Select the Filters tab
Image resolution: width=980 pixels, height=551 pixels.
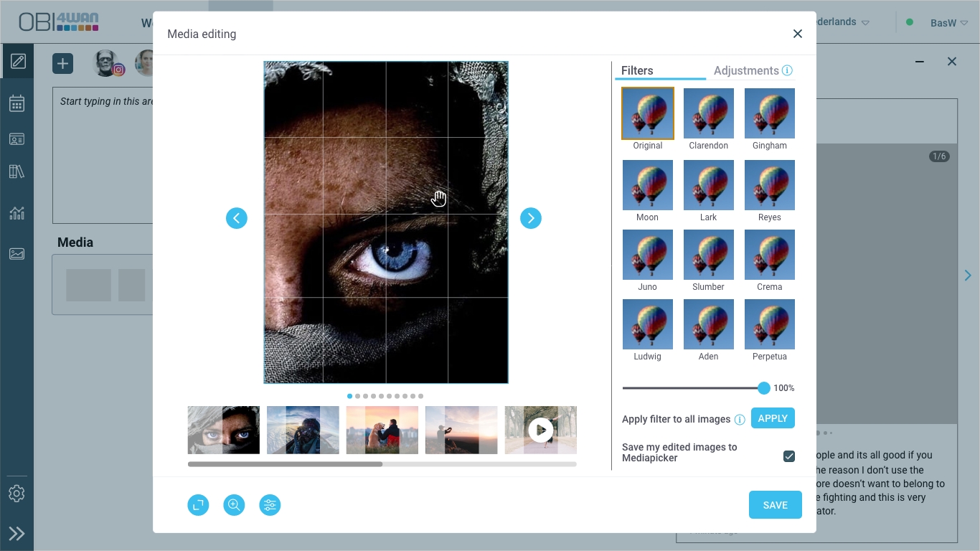(x=637, y=70)
